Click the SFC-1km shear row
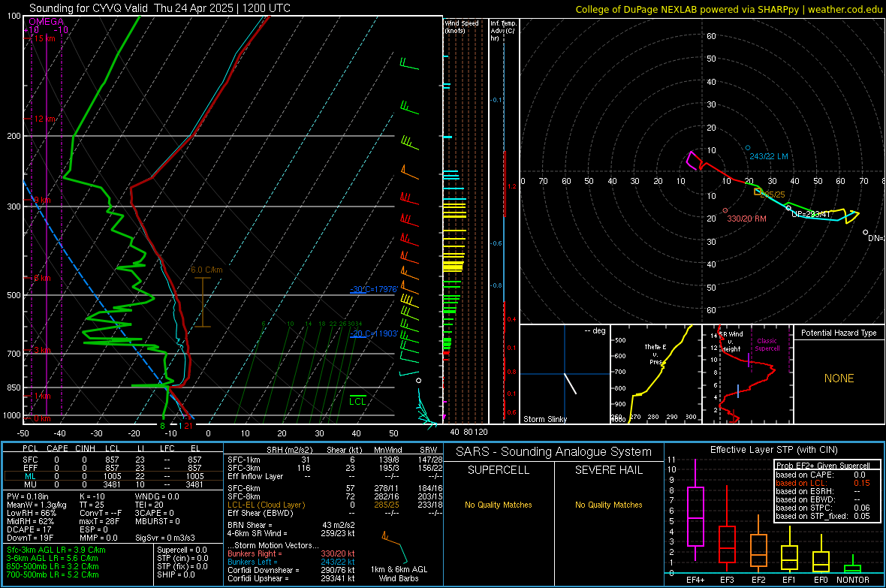This screenshot has height=588, width=886. [335, 460]
